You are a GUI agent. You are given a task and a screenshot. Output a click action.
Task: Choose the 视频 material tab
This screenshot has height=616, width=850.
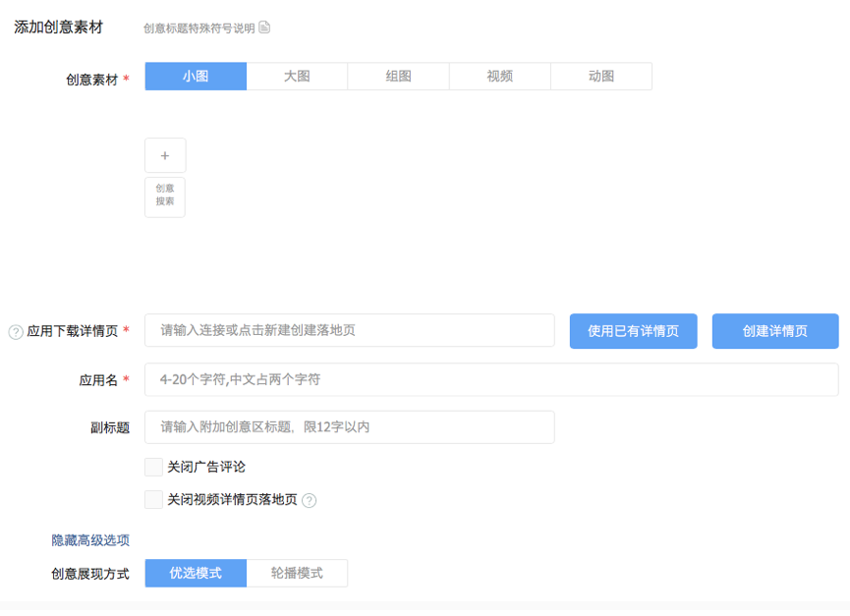499,77
